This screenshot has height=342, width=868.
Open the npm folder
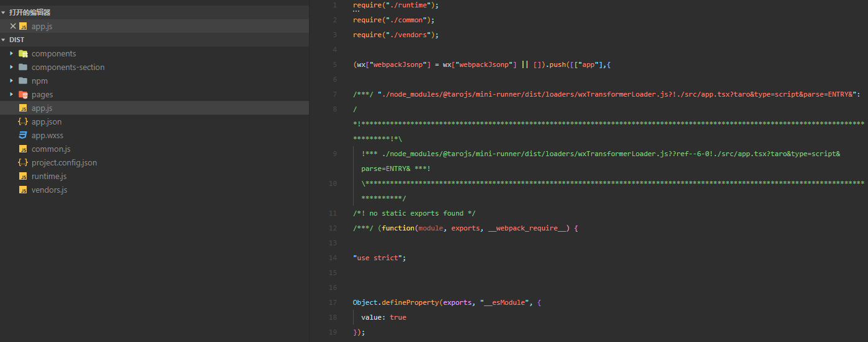click(39, 81)
